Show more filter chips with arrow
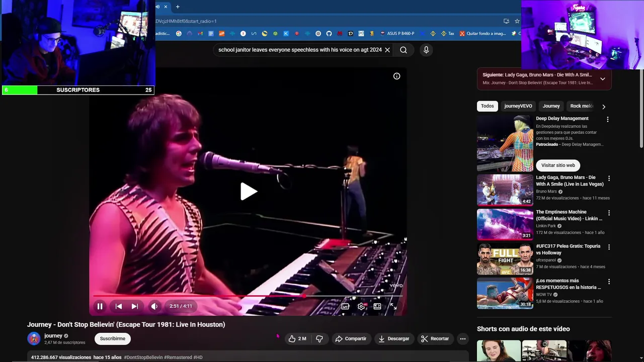Viewport: 644px width, 362px height. pos(604,107)
